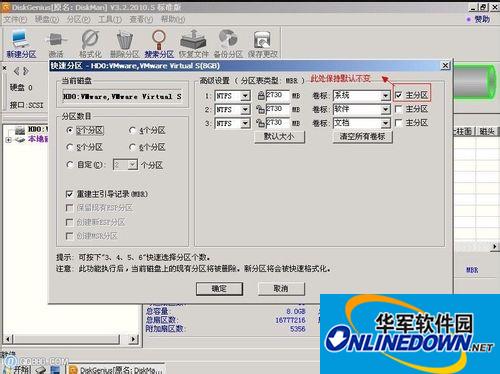The height and width of the screenshot is (374, 500).
Task: Click the size field for partition 1
Action: tap(278, 96)
